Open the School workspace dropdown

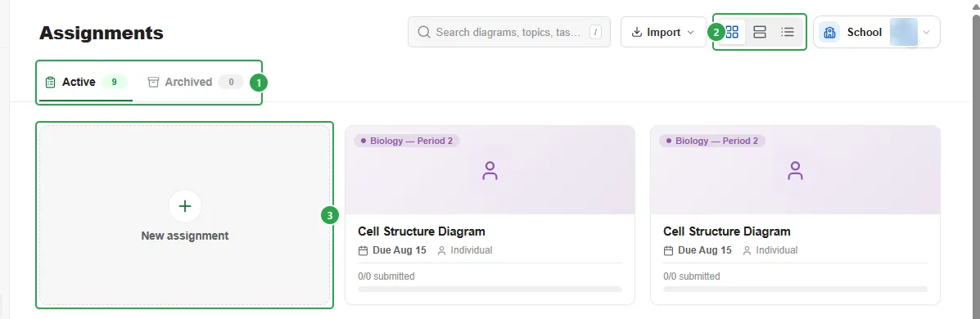click(876, 32)
